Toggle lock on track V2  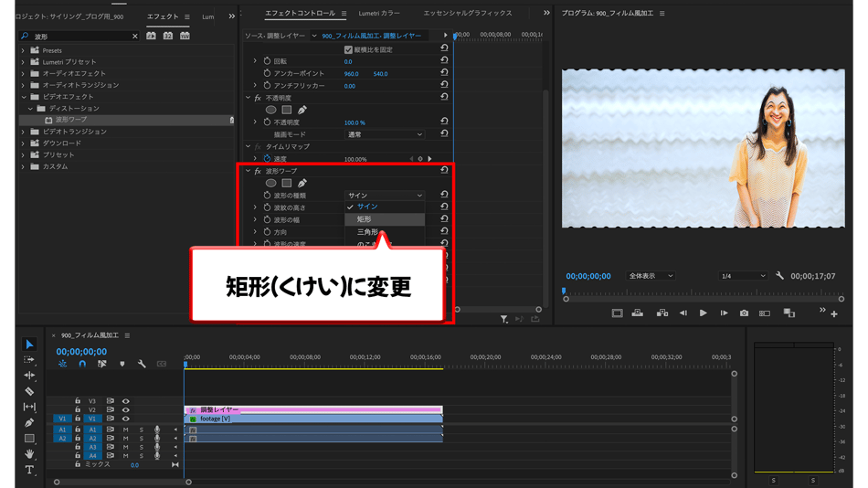[78, 409]
